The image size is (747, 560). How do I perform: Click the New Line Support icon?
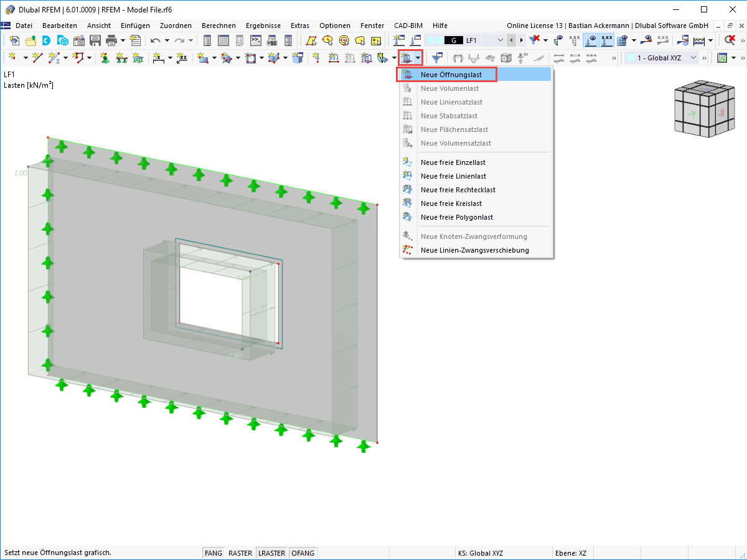coord(121,58)
